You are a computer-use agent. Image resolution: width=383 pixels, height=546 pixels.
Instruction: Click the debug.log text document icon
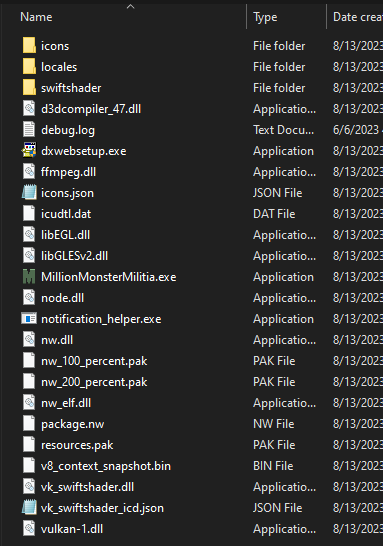pyautogui.click(x=29, y=130)
